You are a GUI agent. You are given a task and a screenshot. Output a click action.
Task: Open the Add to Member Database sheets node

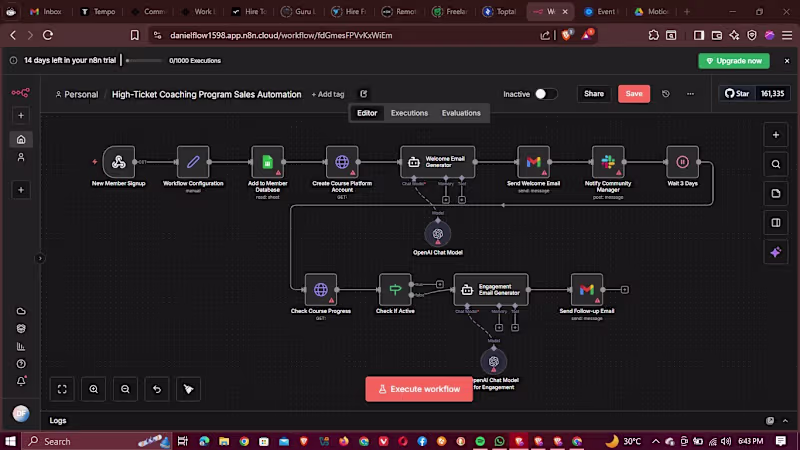267,162
